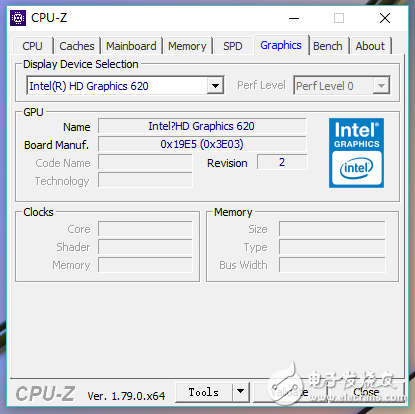Click the Revision value field
Viewport: 415px width, 414px height.
coord(282,162)
